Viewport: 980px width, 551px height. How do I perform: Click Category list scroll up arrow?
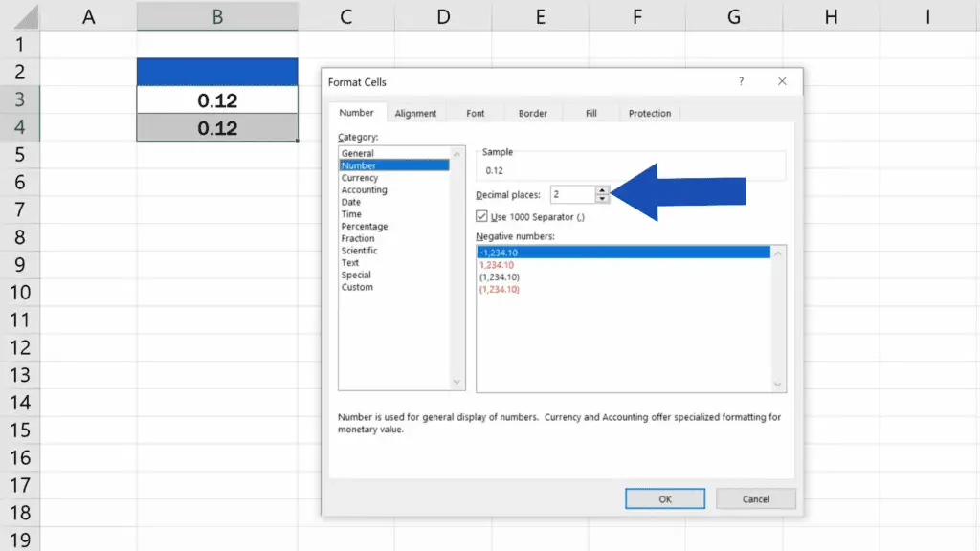point(457,154)
